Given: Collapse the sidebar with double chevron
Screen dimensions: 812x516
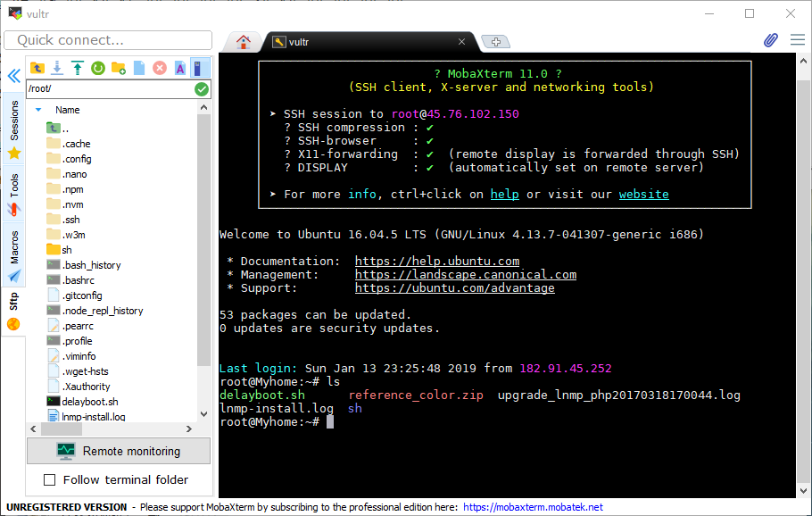Looking at the screenshot, I should click(13, 76).
